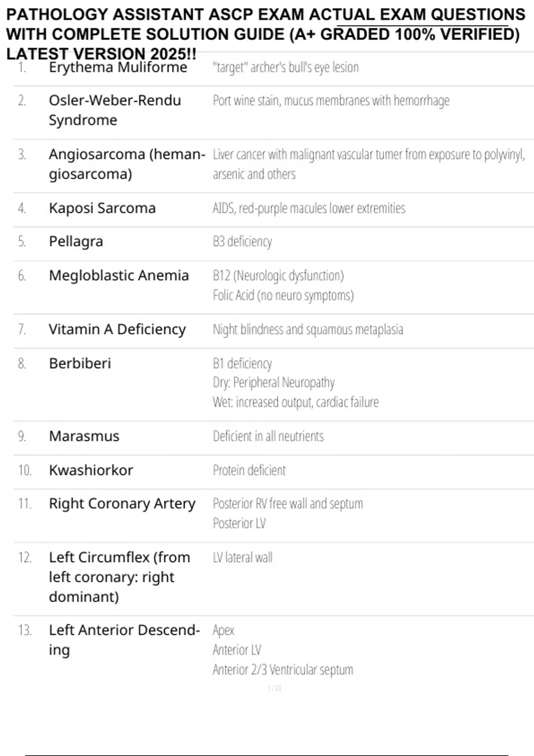Click the Left Circumflex term

[x=119, y=577]
